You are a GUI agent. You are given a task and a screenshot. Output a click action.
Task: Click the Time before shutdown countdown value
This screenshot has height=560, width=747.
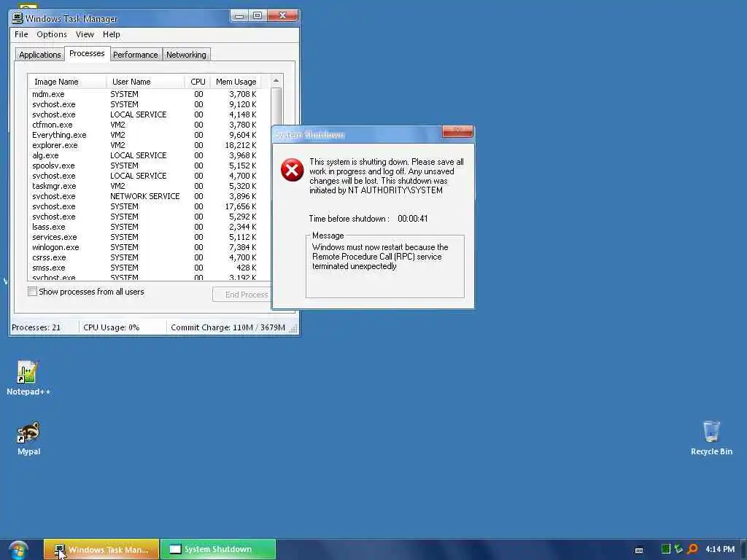413,219
